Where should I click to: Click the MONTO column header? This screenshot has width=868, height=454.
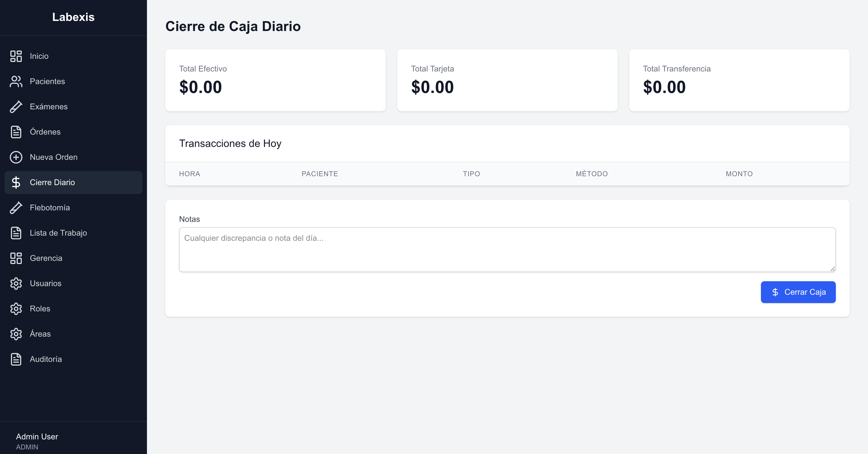pyautogui.click(x=739, y=174)
